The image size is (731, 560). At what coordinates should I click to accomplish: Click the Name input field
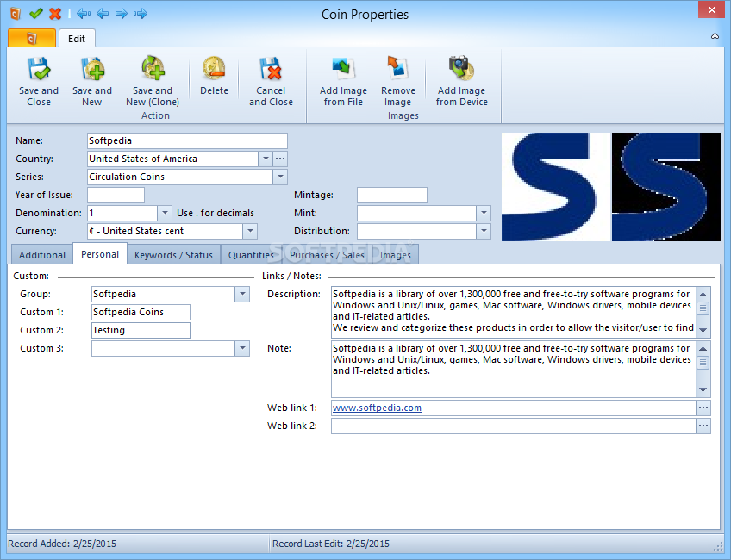point(187,140)
